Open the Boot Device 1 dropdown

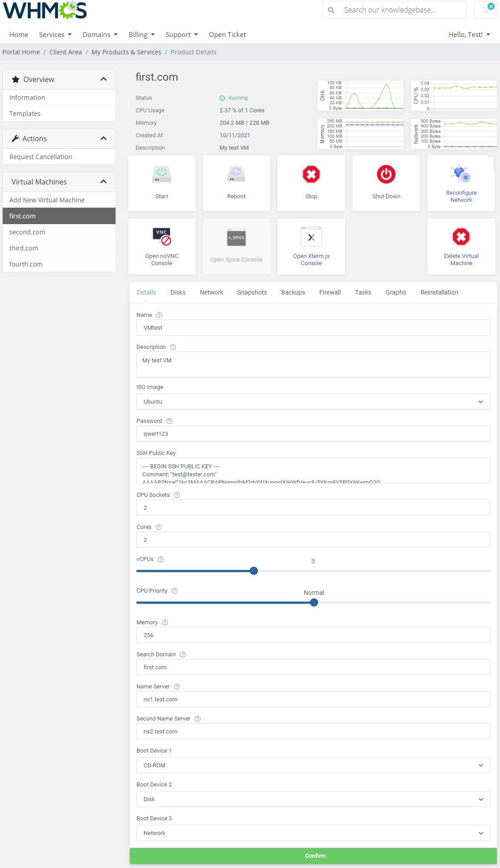click(313, 765)
